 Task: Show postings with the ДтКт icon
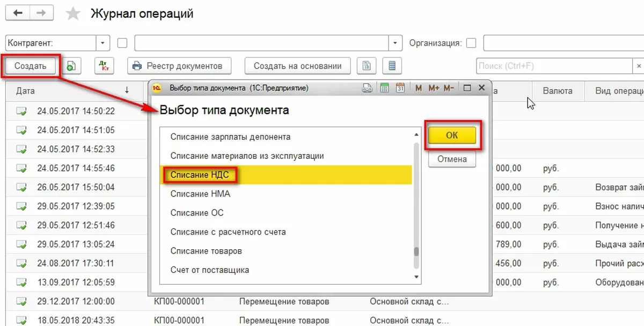pyautogui.click(x=104, y=66)
